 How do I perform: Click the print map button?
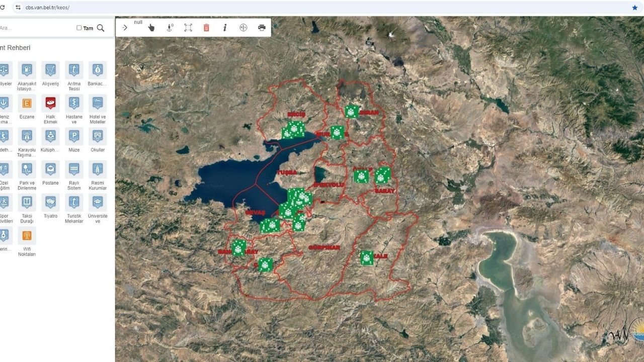(262, 28)
